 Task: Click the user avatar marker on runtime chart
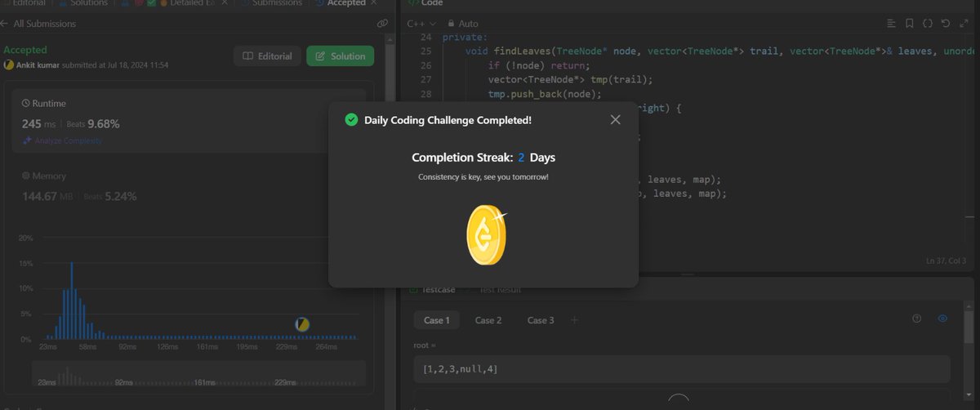[x=302, y=324]
